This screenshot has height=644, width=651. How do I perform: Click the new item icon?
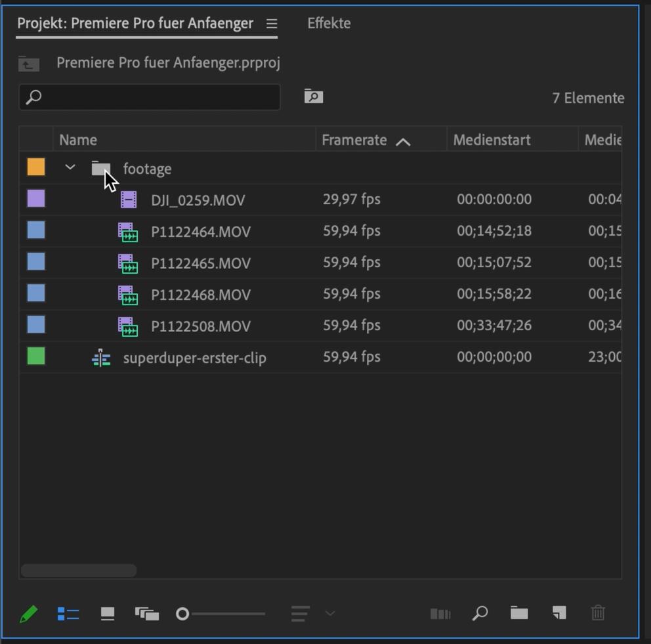(x=558, y=613)
